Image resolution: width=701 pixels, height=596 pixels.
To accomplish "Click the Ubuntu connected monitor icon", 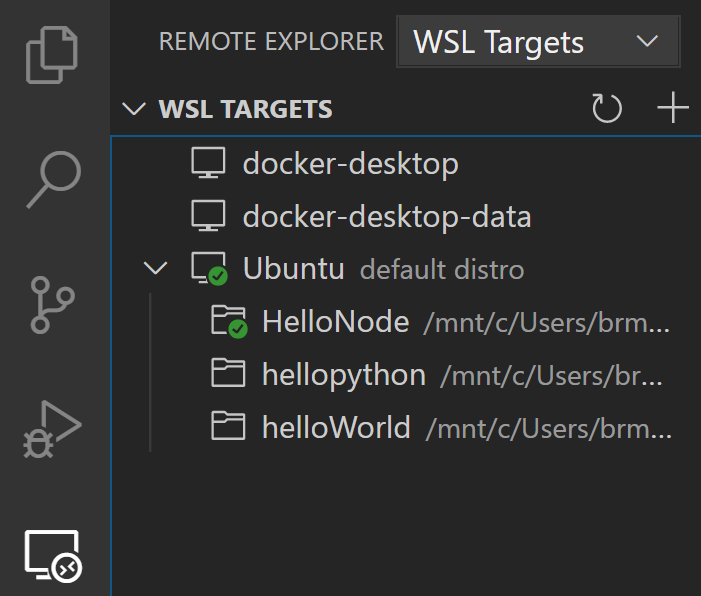I will (209, 269).
